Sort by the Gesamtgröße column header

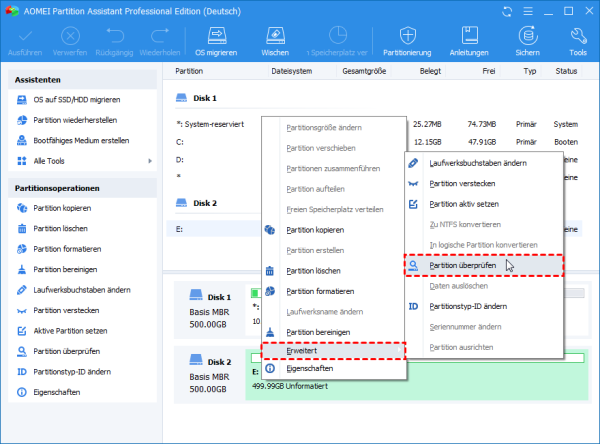click(364, 71)
